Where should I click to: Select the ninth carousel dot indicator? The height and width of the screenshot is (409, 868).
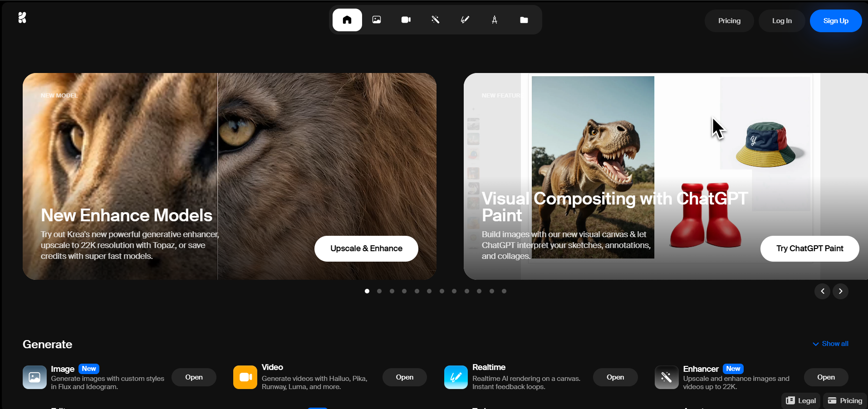tap(467, 291)
